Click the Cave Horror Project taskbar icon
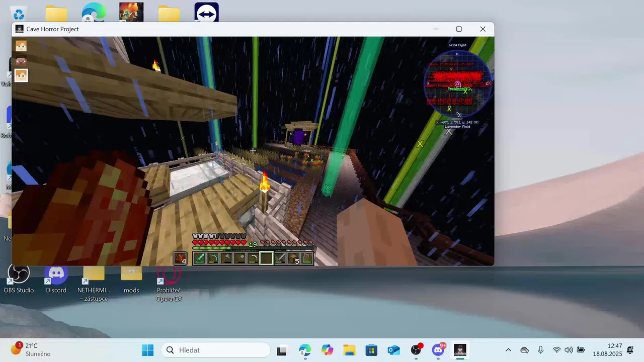This screenshot has width=644, height=362. point(460,350)
